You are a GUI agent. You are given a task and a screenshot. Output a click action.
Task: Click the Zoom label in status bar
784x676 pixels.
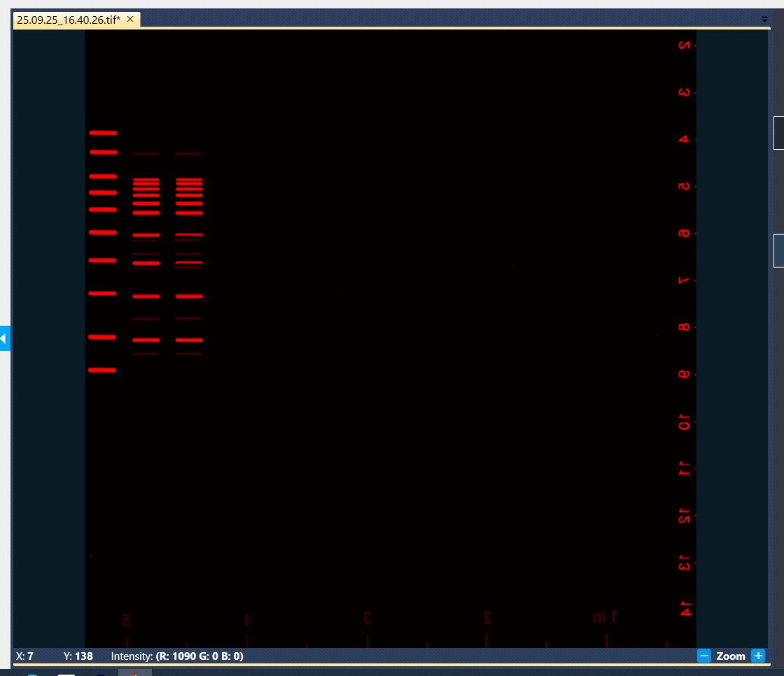[x=731, y=656]
